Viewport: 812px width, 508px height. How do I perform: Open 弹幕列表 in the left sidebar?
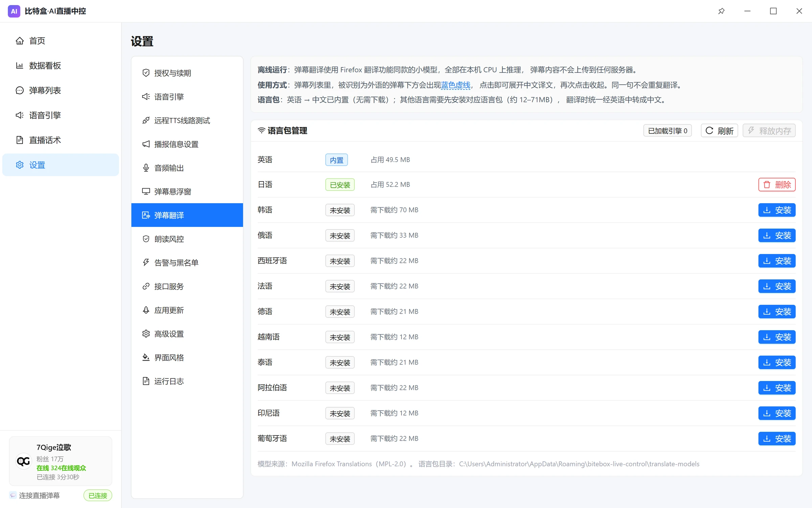pos(61,90)
